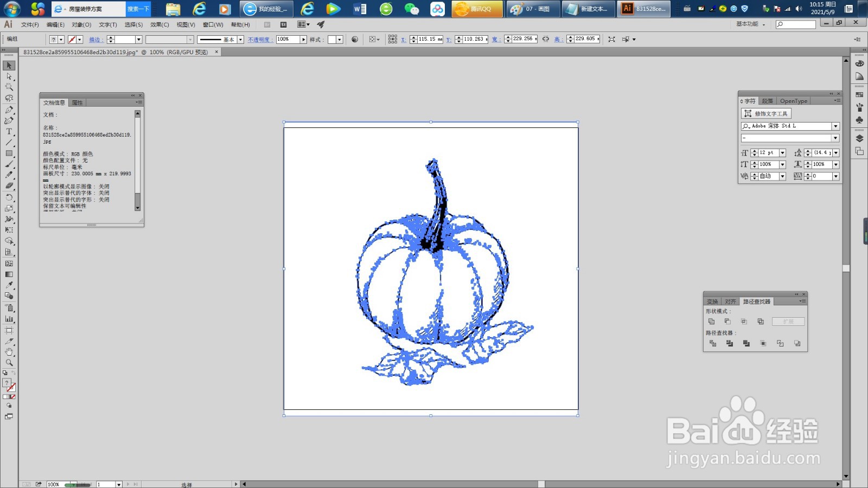Screen dimensions: 868x488
Task: Click 不透明度 opacity link
Action: 260,40
